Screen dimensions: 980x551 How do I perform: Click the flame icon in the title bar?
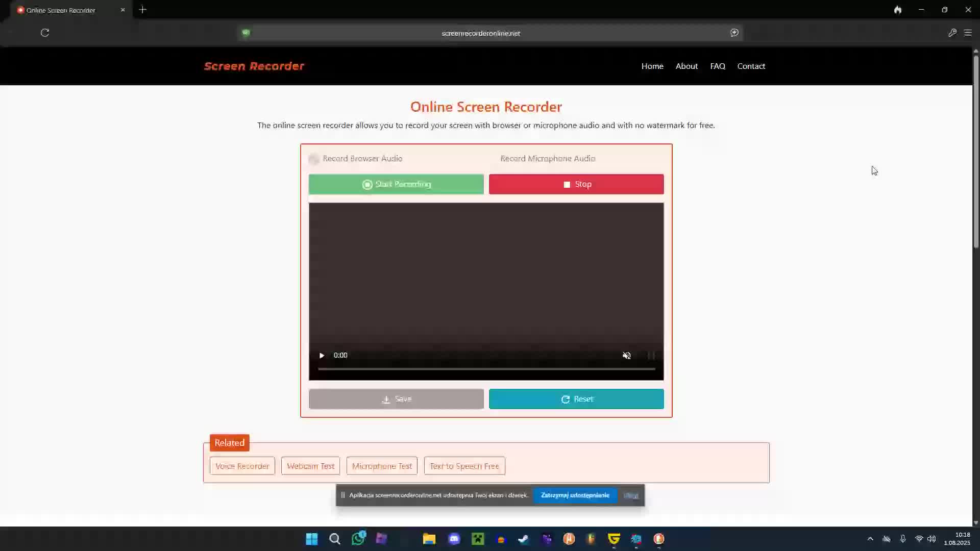pos(898,10)
